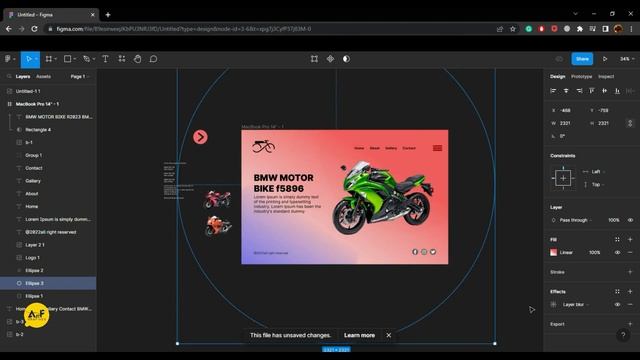
Task: Click the Create component icon
Action: pyautogui.click(x=330, y=59)
